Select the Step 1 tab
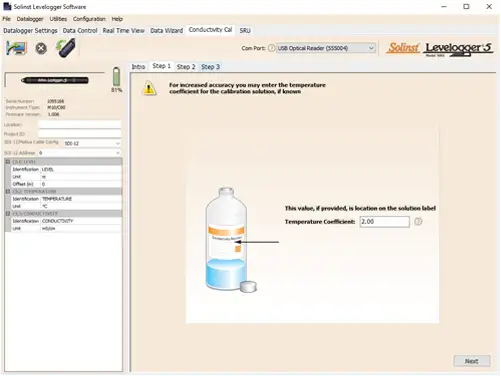This screenshot has height=377, width=501. (161, 66)
